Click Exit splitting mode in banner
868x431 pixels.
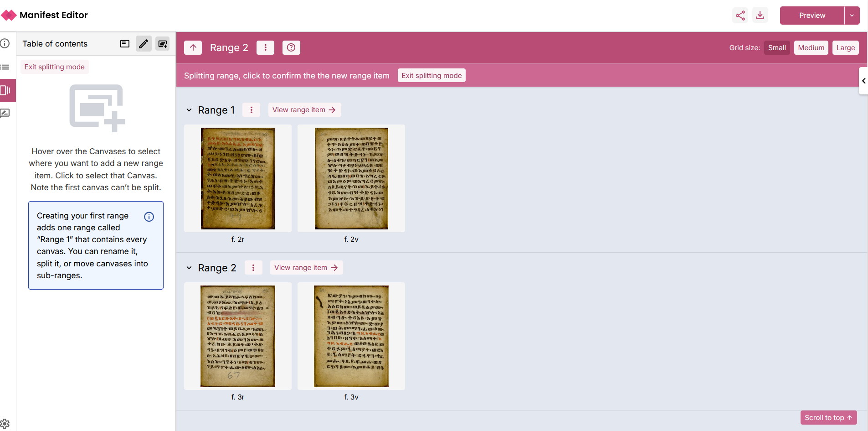431,76
